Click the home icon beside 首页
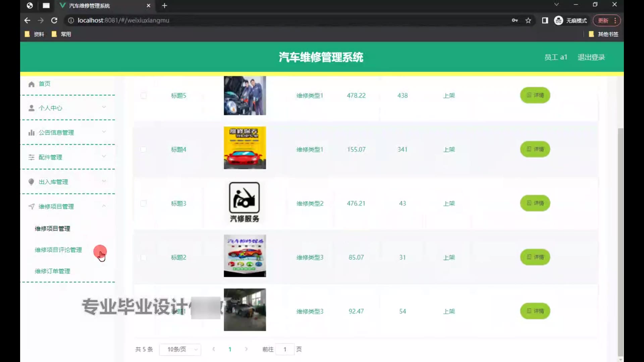Image resolution: width=644 pixels, height=362 pixels. pos(32,84)
